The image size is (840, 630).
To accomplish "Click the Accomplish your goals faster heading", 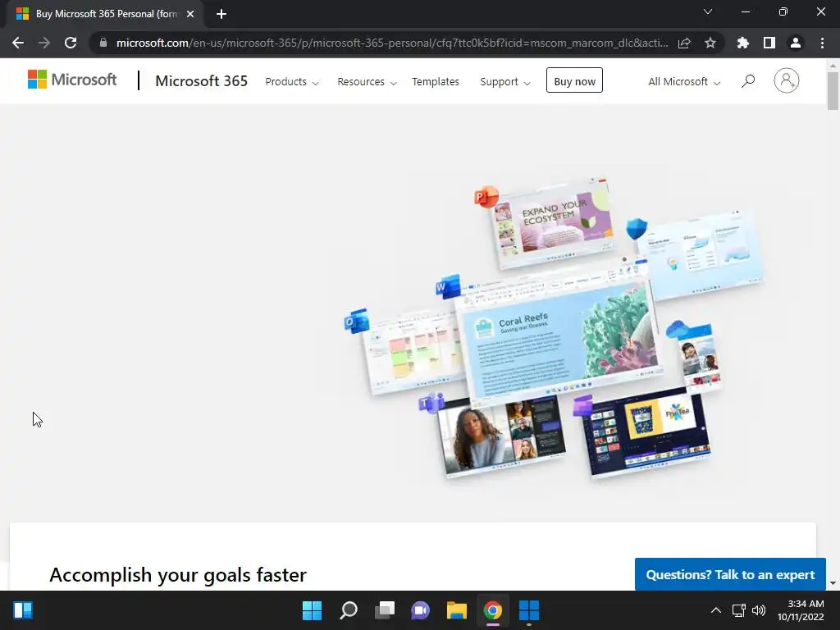I will [x=178, y=575].
